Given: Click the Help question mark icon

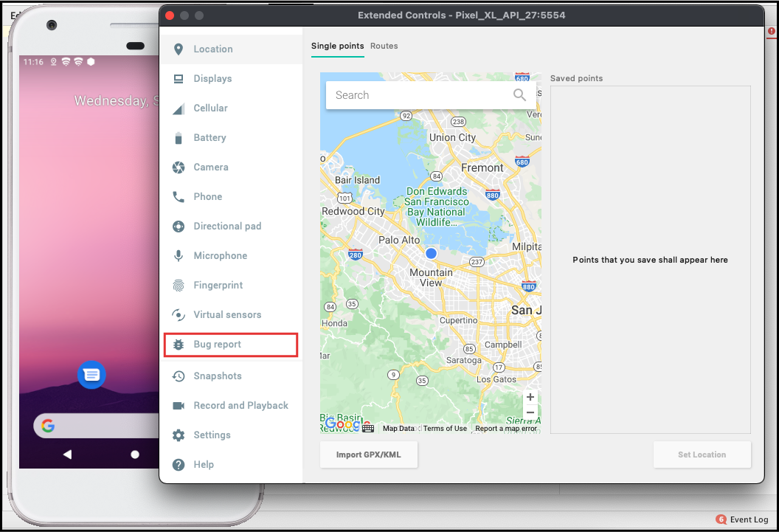Looking at the screenshot, I should (x=179, y=464).
